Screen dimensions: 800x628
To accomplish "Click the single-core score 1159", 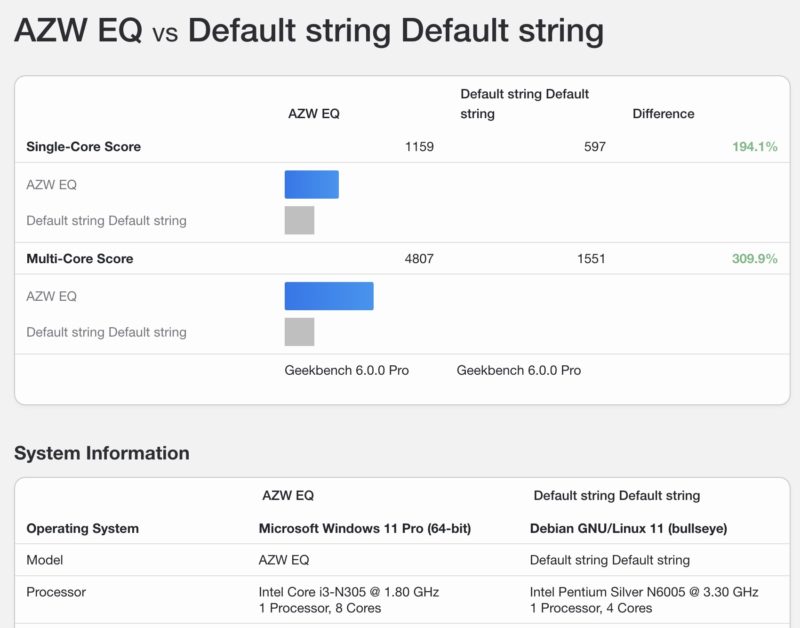I will (419, 147).
